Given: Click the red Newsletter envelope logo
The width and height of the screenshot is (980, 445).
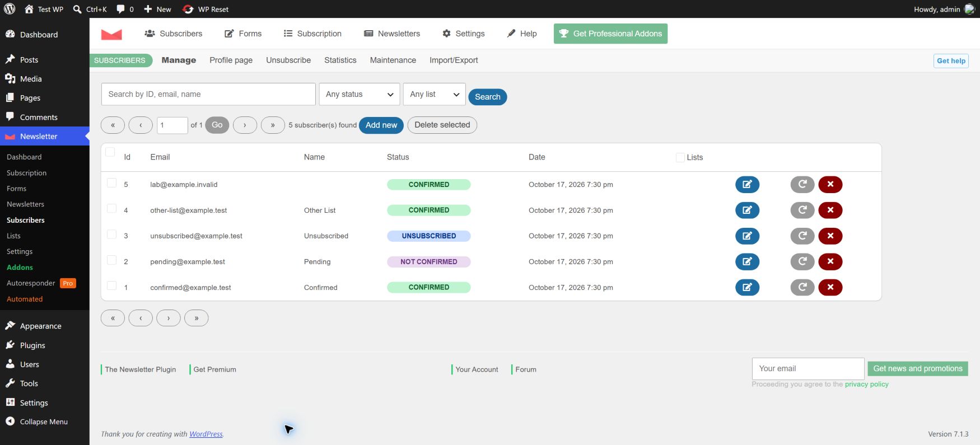Looking at the screenshot, I should (111, 34).
